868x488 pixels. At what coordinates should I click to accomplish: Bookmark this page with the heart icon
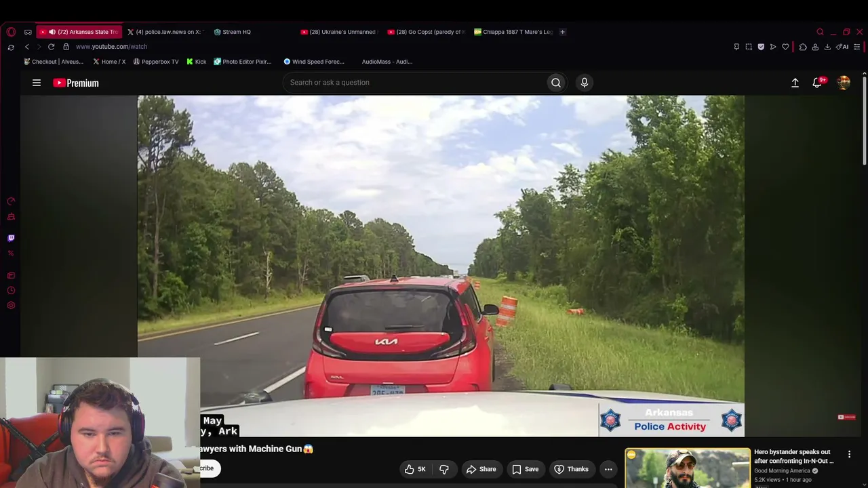click(x=785, y=47)
